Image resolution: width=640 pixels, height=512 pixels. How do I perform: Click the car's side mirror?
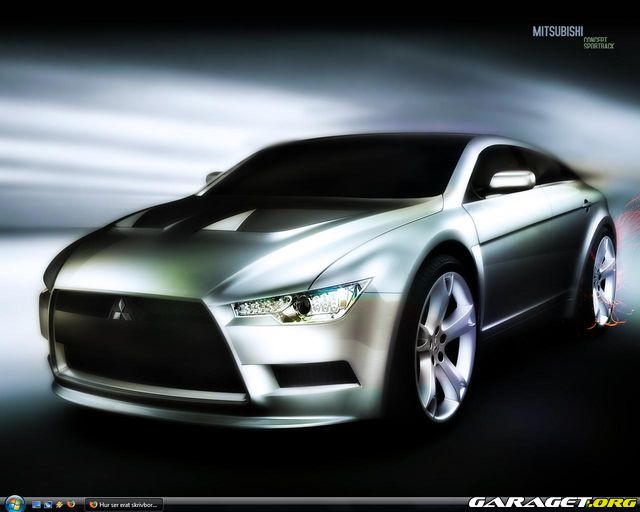point(510,181)
